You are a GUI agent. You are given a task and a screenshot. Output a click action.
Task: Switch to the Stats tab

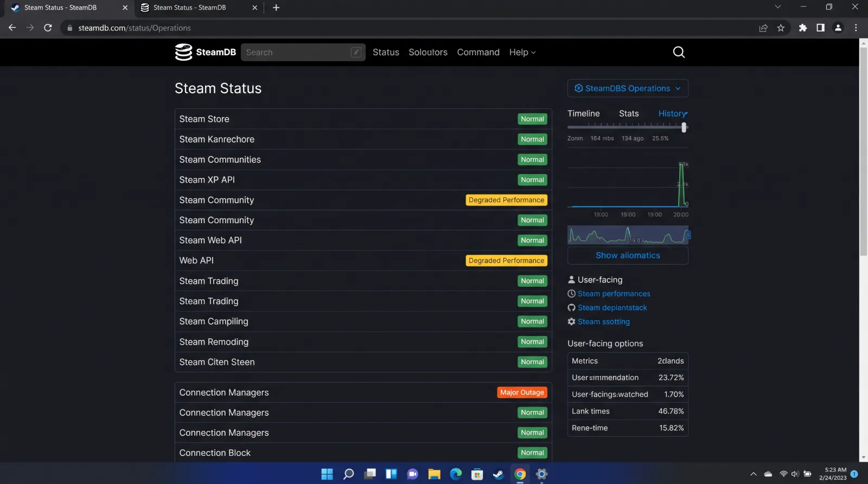pyautogui.click(x=629, y=113)
